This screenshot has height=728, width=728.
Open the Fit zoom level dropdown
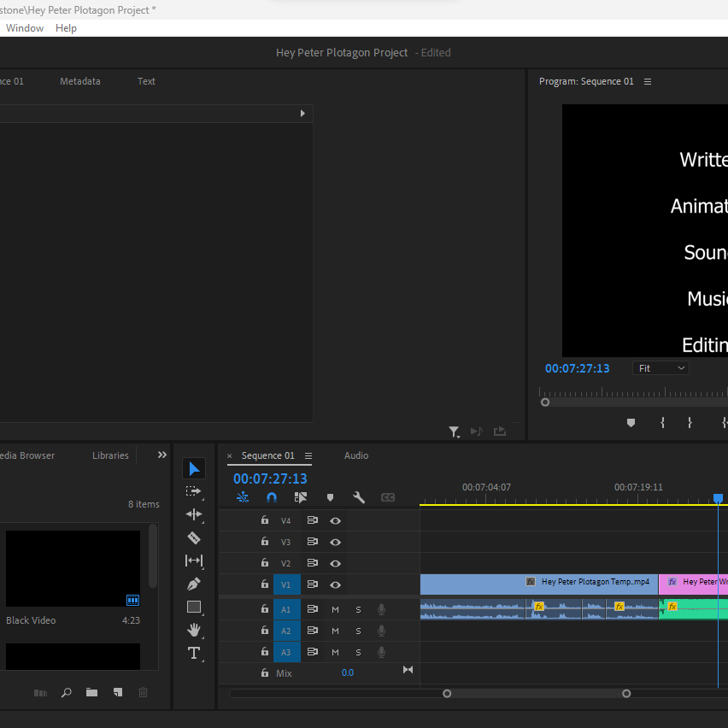point(660,368)
